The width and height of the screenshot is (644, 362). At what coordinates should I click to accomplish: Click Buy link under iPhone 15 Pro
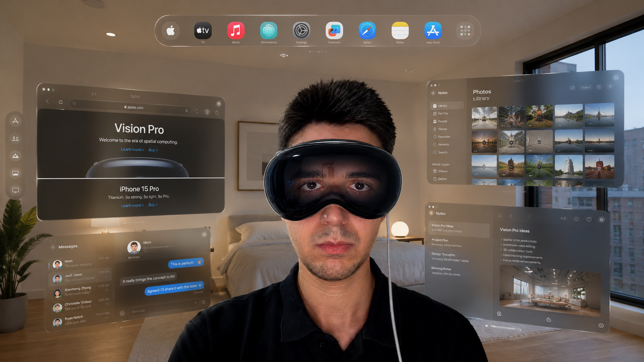tap(153, 205)
